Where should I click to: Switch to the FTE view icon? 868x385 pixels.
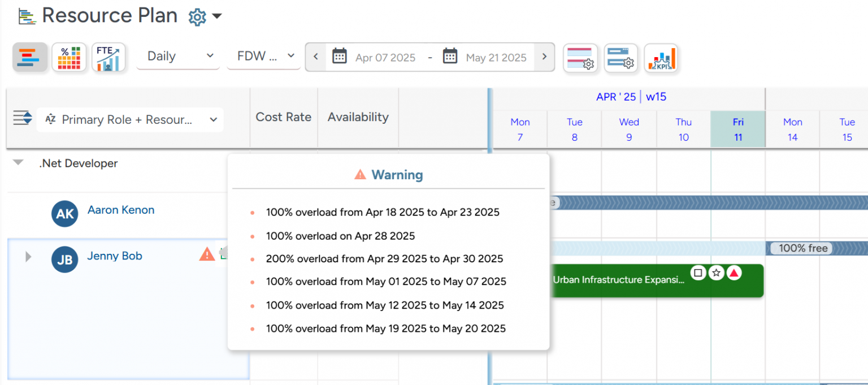[108, 57]
